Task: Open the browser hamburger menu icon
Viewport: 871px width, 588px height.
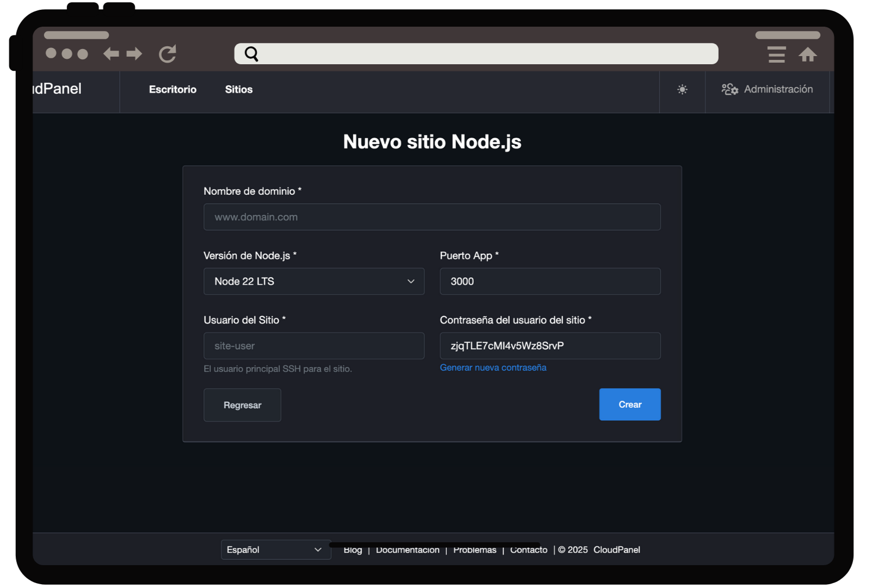Action: (776, 54)
